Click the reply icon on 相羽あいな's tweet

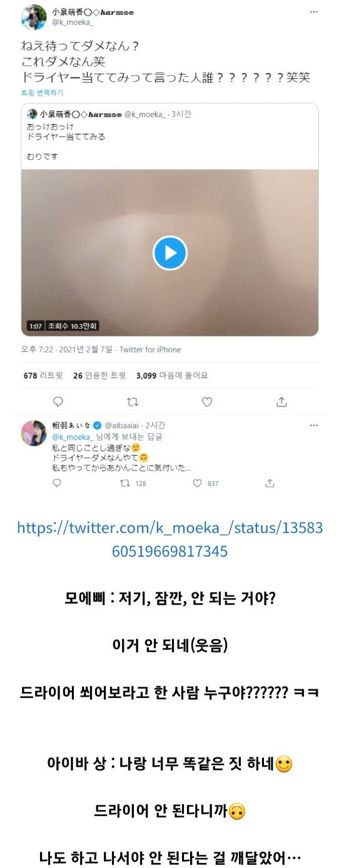click(57, 483)
